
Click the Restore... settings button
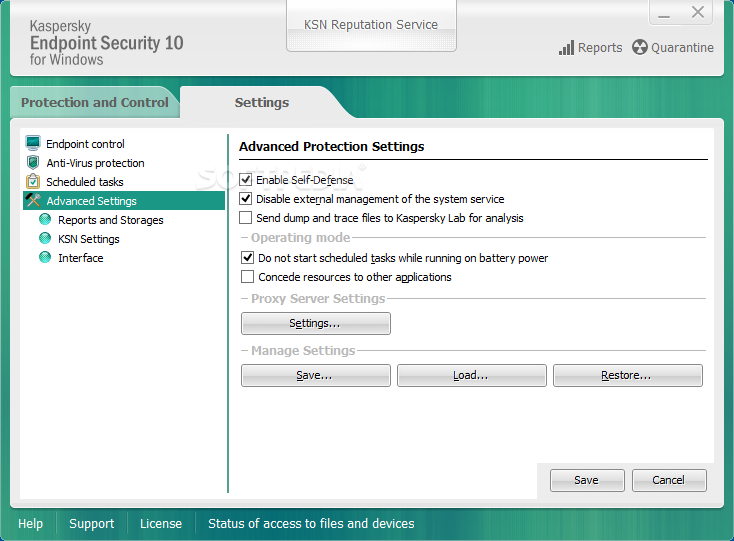pyautogui.click(x=628, y=375)
